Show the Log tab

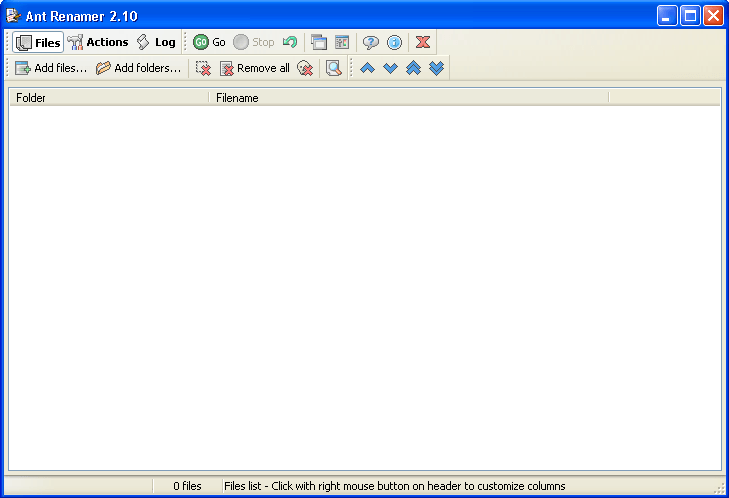pyautogui.click(x=156, y=42)
